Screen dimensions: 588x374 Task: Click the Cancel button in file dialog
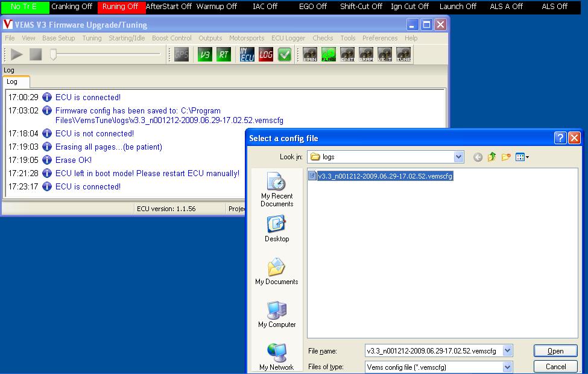click(x=555, y=367)
